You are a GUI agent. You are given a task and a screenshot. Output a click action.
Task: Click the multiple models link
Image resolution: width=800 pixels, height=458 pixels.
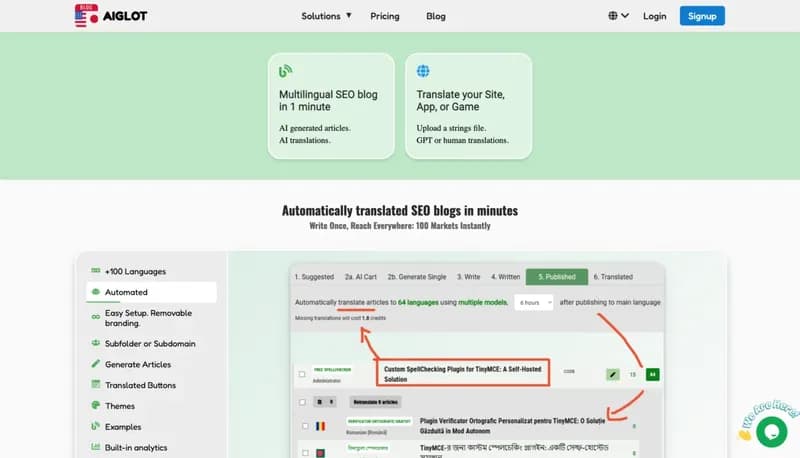point(483,302)
